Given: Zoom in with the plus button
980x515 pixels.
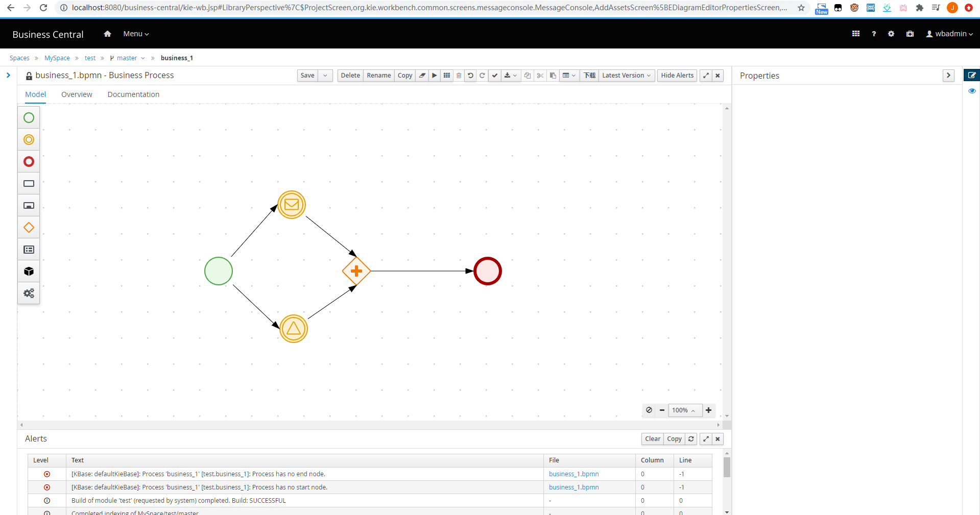Looking at the screenshot, I should (x=709, y=410).
